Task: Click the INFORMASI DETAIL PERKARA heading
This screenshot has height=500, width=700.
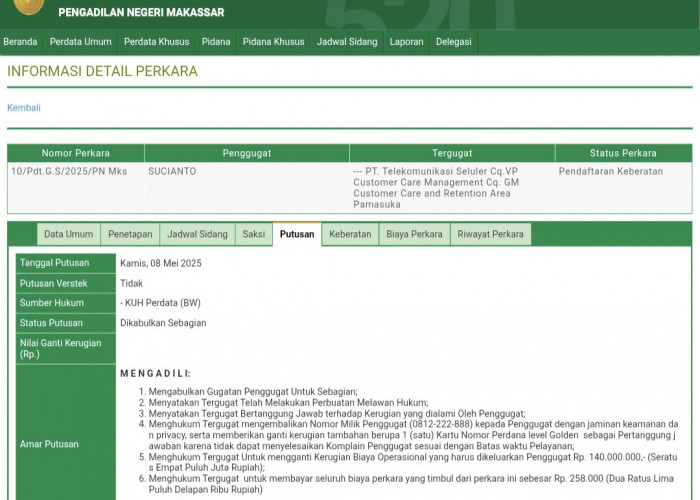Action: click(102, 71)
